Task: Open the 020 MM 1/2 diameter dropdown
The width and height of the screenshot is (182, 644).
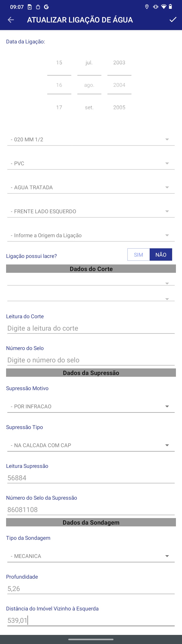Action: click(x=91, y=140)
